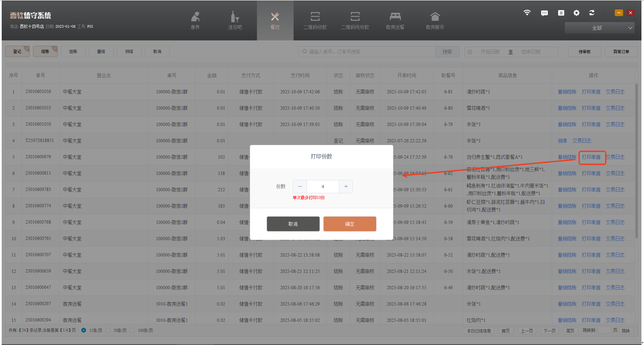Increase print copies with plus button
This screenshot has width=644, height=345.
[346, 186]
